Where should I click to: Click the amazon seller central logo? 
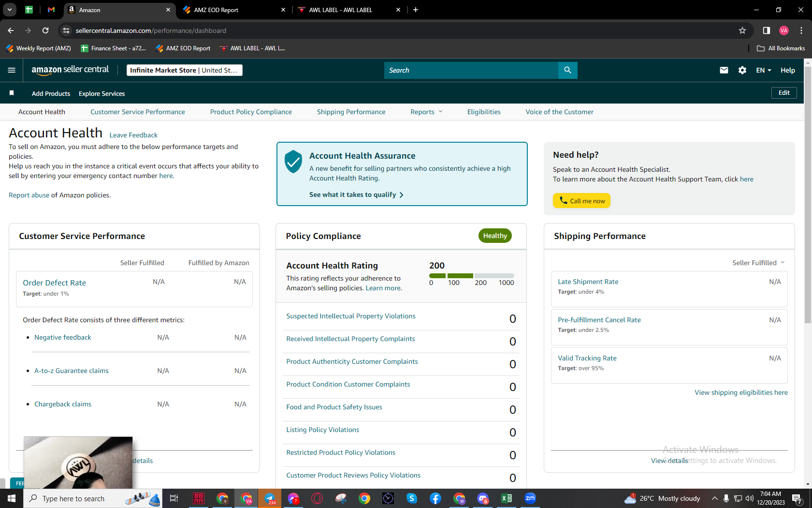pyautogui.click(x=70, y=70)
